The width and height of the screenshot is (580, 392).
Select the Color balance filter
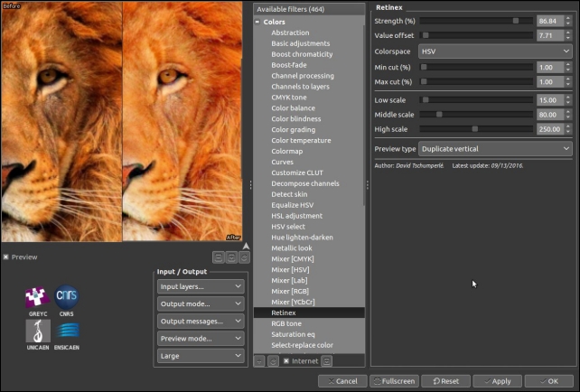pos(294,108)
